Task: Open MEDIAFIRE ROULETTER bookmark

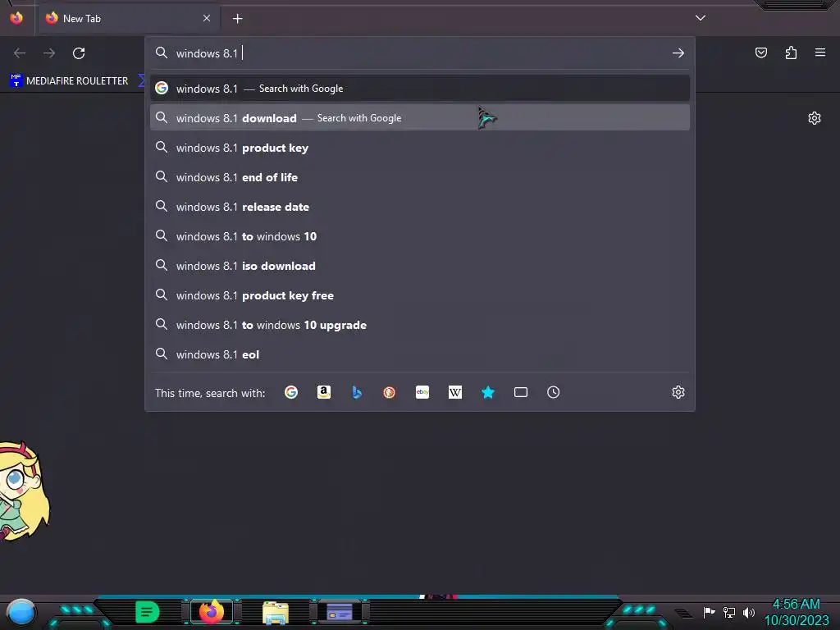Action: coord(69,81)
